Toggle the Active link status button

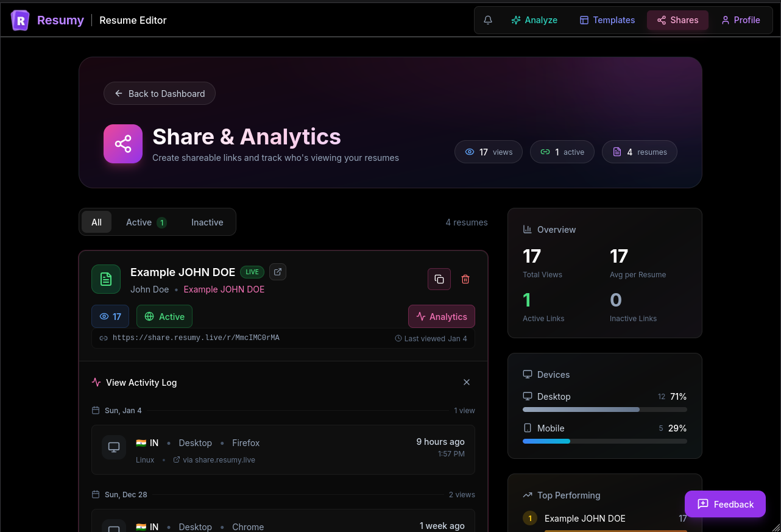pos(164,316)
